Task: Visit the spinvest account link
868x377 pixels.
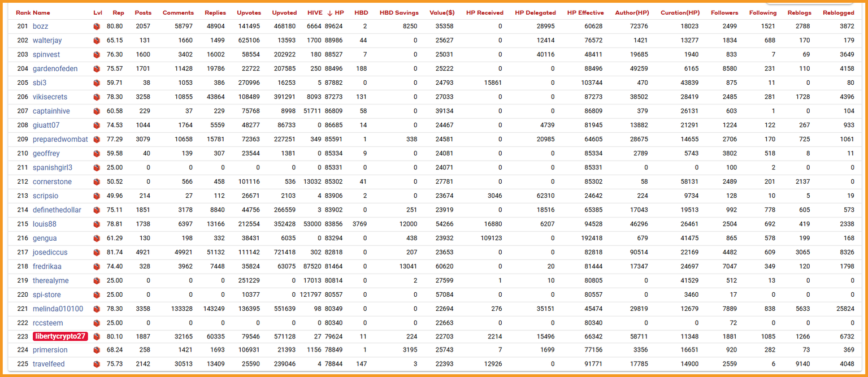Action: [46, 55]
